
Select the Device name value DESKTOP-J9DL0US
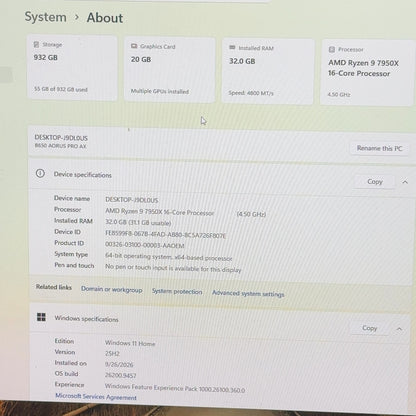(132, 200)
